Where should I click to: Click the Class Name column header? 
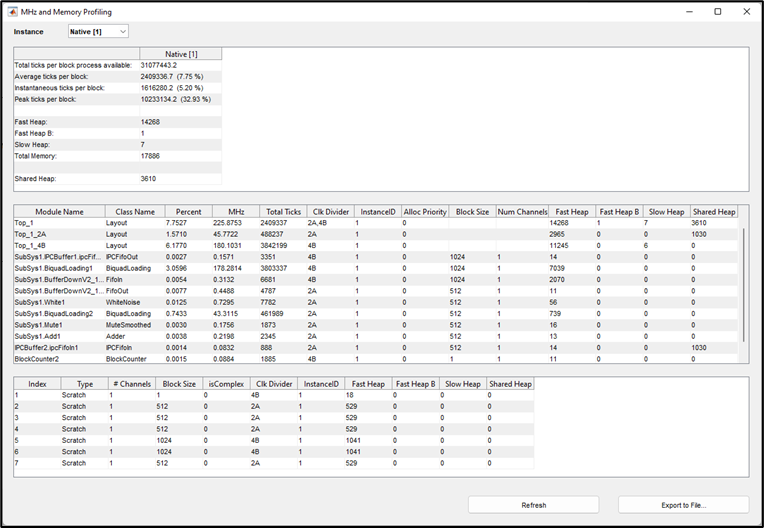[x=135, y=212]
